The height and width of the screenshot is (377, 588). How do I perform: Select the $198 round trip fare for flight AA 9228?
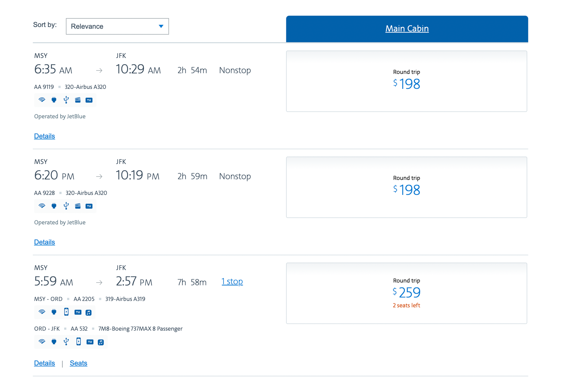[407, 187]
